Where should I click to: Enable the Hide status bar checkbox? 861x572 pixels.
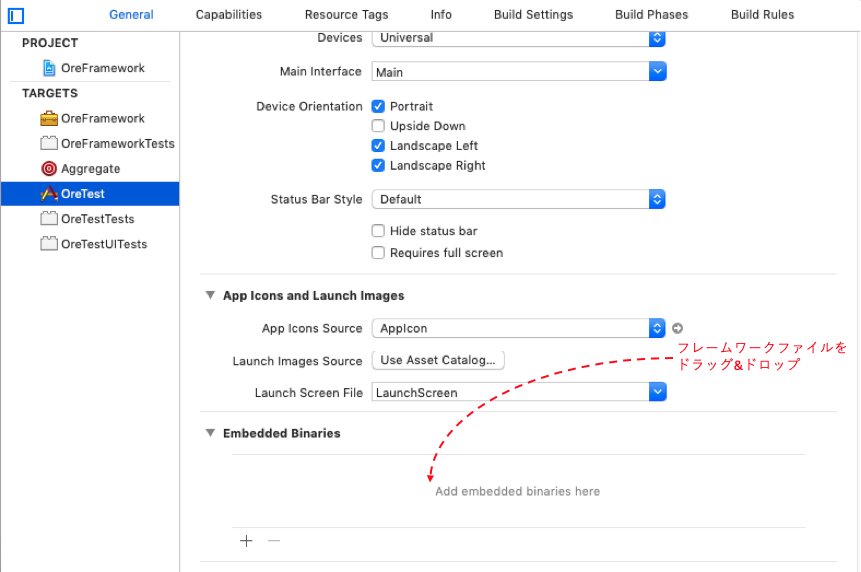click(x=378, y=231)
